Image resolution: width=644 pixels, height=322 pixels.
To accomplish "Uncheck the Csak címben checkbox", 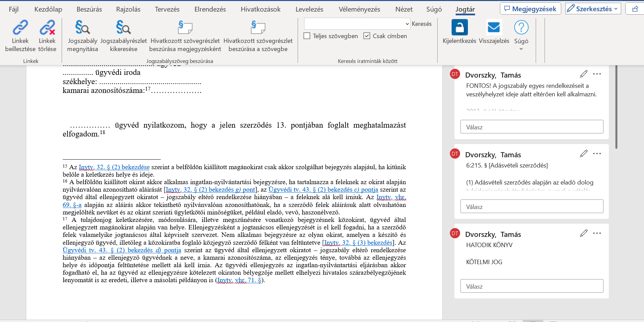I will (367, 36).
